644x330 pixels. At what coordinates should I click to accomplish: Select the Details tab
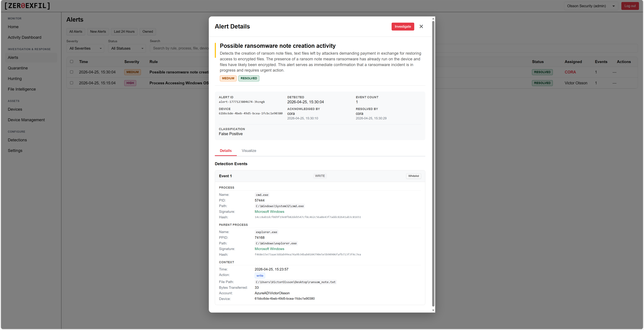tap(226, 151)
